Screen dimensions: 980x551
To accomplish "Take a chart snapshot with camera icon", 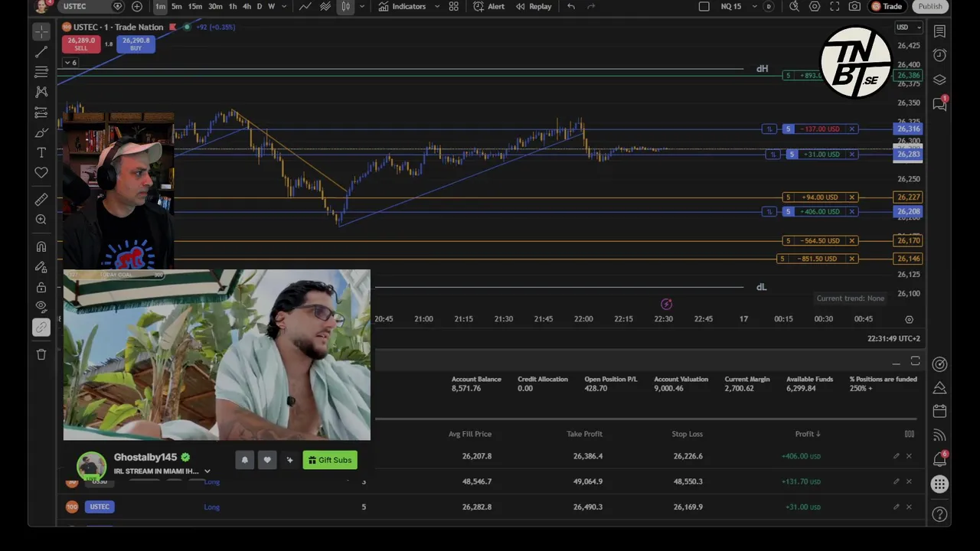I will pyautogui.click(x=854, y=6).
